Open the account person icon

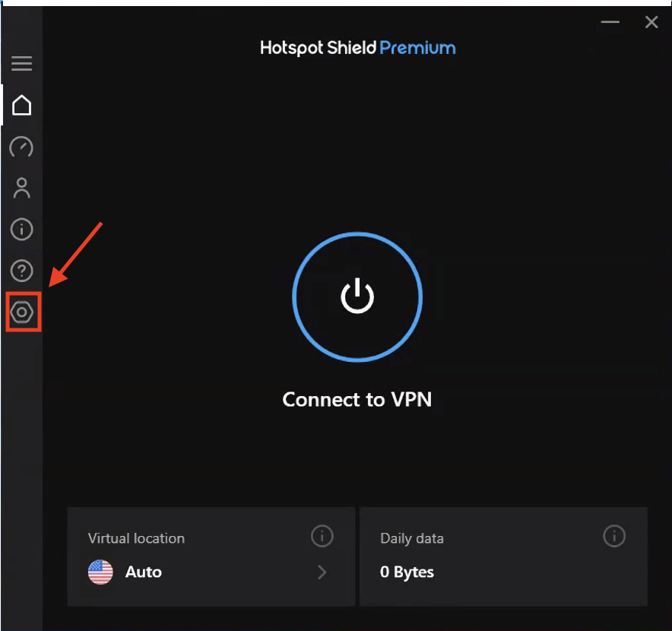point(21,188)
